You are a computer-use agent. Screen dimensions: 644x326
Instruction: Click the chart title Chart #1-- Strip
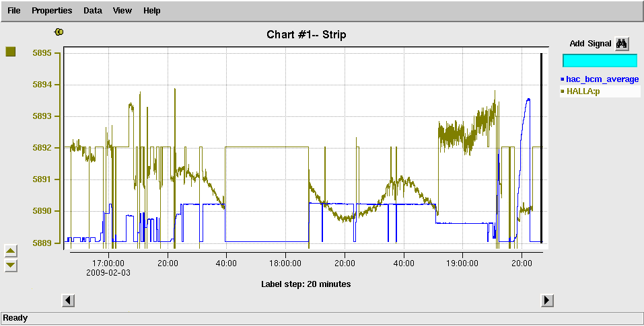pyautogui.click(x=306, y=34)
